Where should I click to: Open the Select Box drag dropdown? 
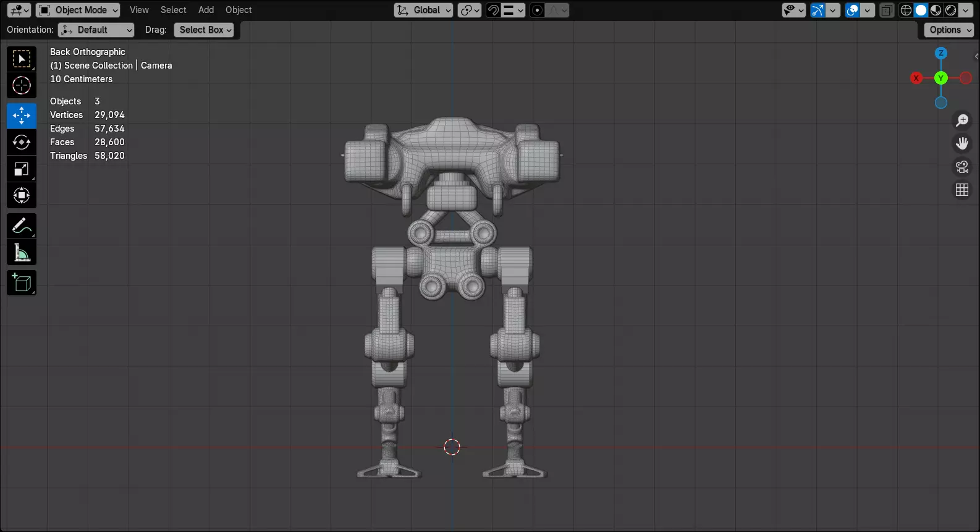click(x=204, y=30)
